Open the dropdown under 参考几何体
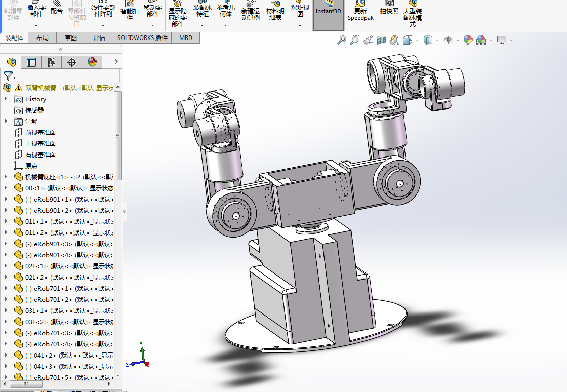Viewport: 567px width, 392px height. (x=226, y=25)
